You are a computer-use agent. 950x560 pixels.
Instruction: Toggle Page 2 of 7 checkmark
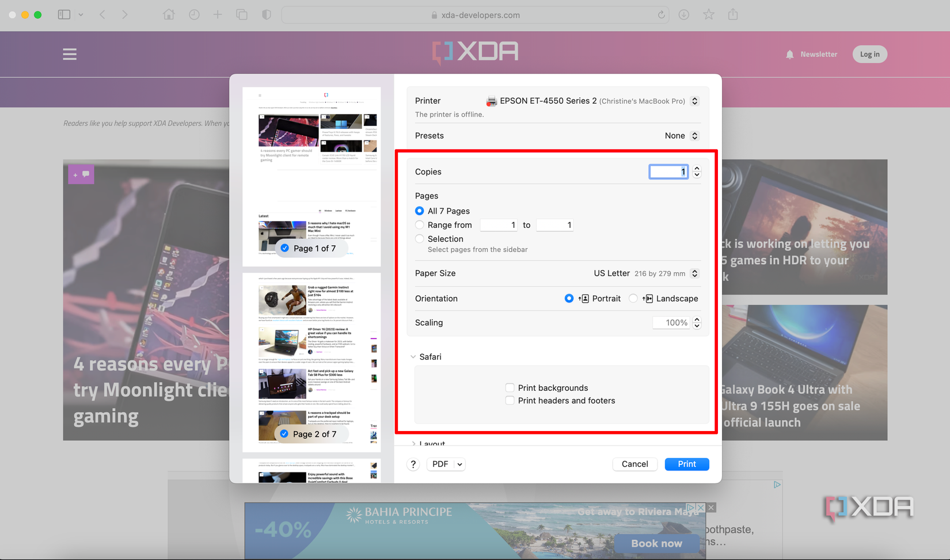284,434
